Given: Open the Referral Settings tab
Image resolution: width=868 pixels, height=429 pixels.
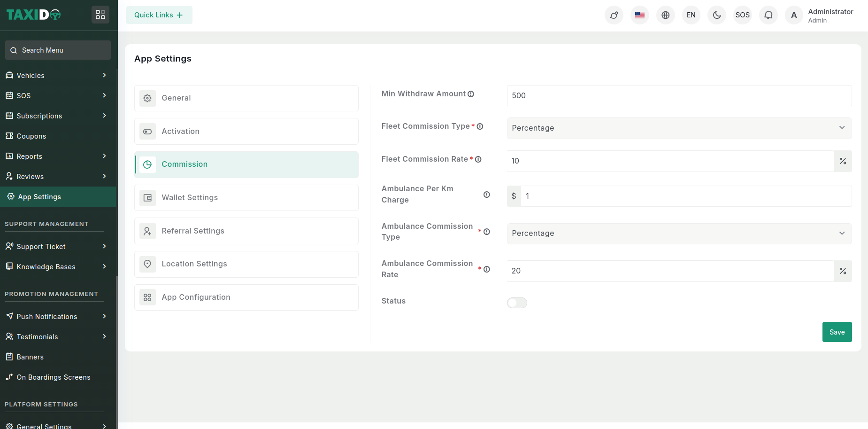Looking at the screenshot, I should [x=246, y=231].
